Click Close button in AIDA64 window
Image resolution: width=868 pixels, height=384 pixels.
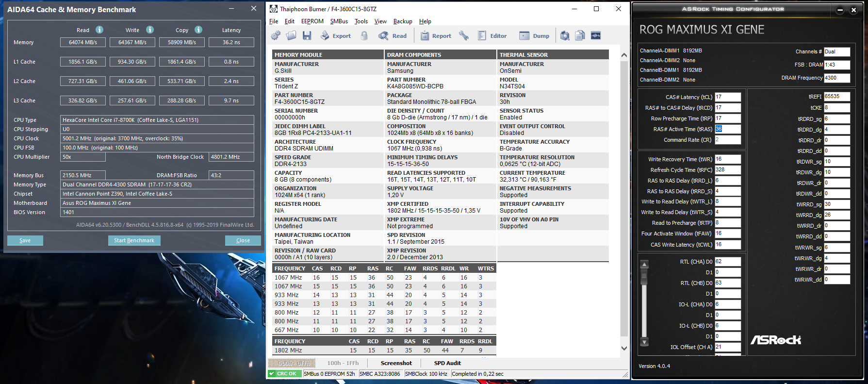(x=243, y=240)
